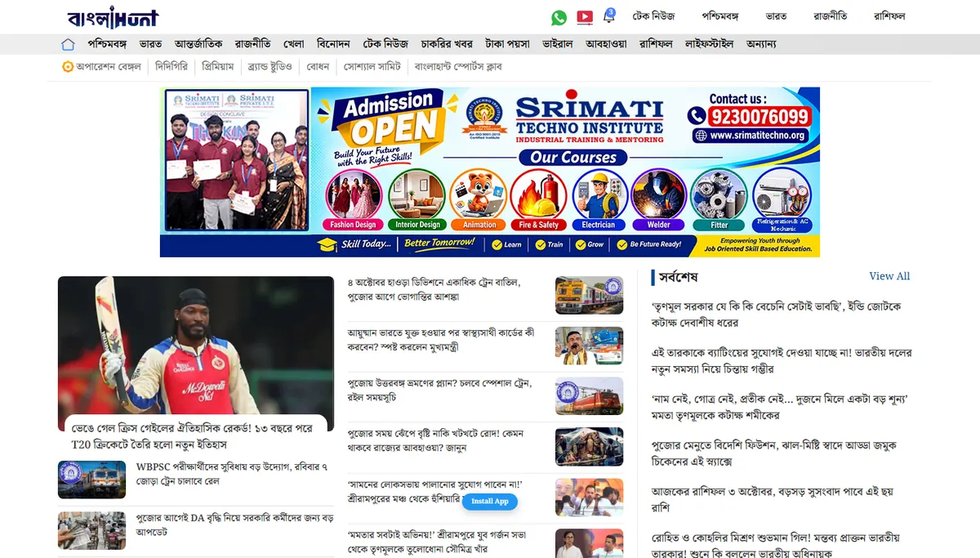Open সোশ্যাল সামিট sub-menu link
This screenshot has height=558, width=980.
(372, 66)
